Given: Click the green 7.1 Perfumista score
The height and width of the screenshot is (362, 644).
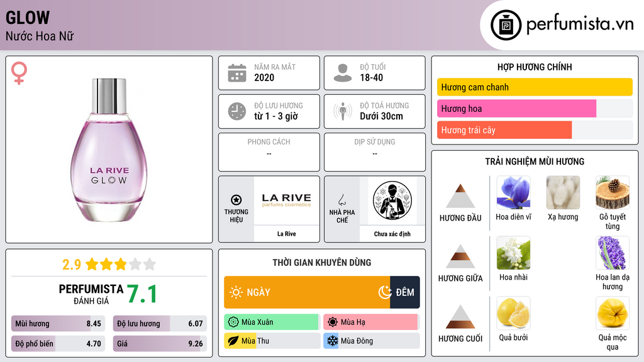Looking at the screenshot, I should coord(142,294).
